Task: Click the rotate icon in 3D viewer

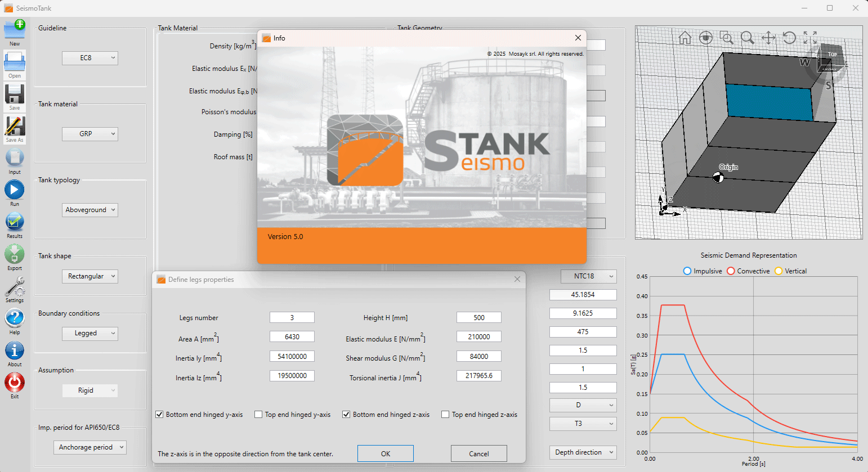Action: coord(789,38)
